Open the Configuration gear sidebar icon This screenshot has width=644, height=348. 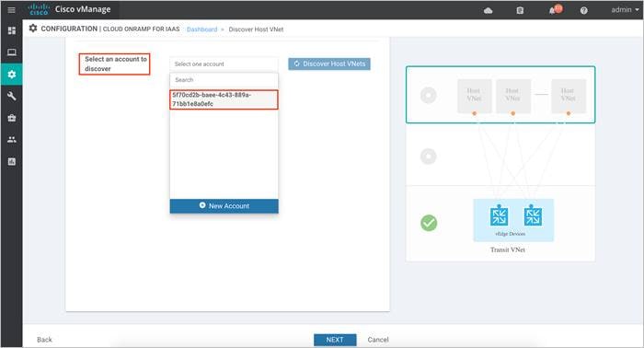(11, 75)
